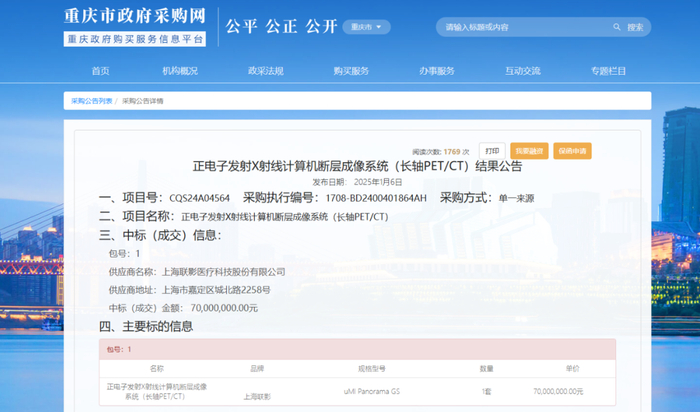The height and width of the screenshot is (412, 700).
Task: Click the orange 保函申请 button
Action: [572, 151]
